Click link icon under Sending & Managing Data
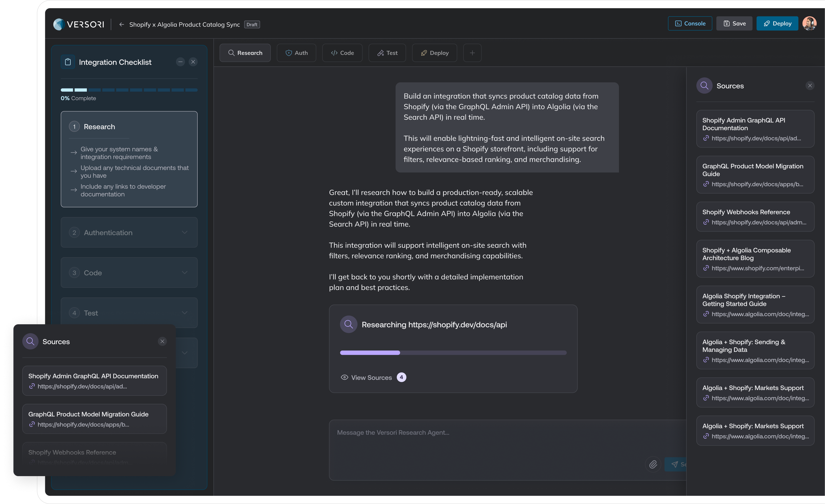 click(706, 360)
